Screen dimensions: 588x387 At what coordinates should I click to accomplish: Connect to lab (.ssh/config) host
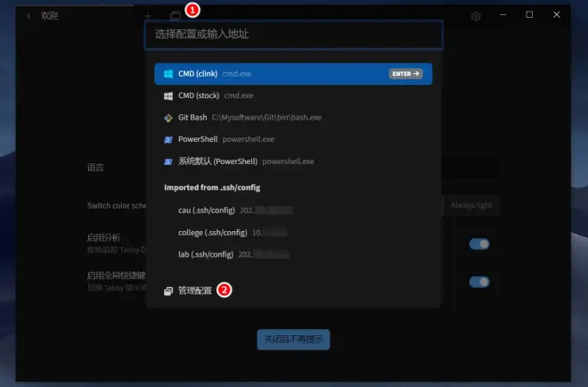(x=293, y=254)
